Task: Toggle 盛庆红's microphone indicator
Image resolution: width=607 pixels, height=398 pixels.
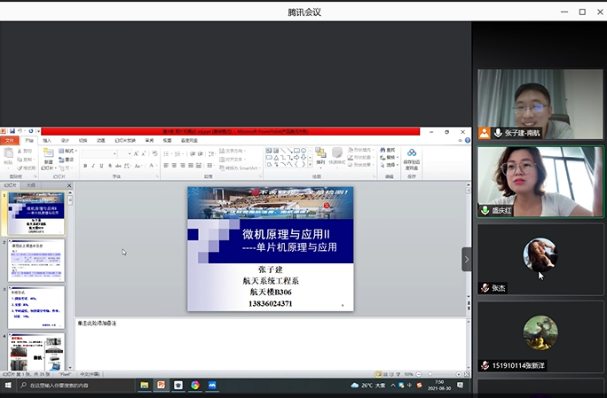Action: tap(485, 211)
